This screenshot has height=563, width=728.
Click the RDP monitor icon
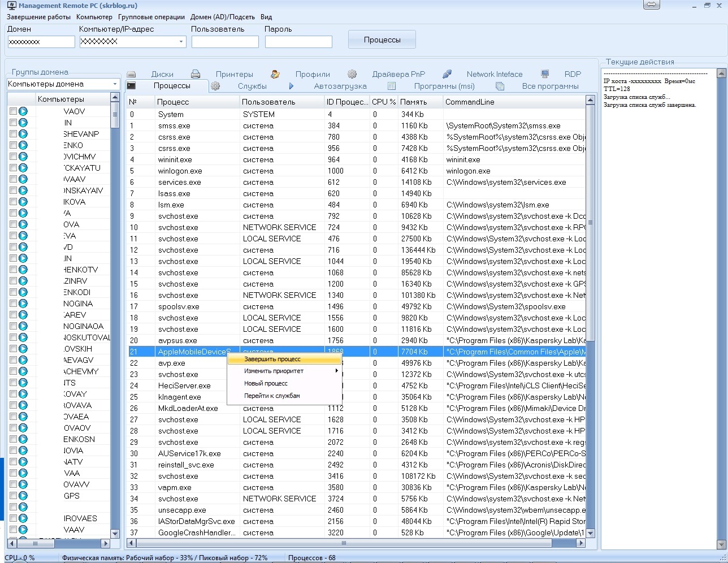pos(545,74)
